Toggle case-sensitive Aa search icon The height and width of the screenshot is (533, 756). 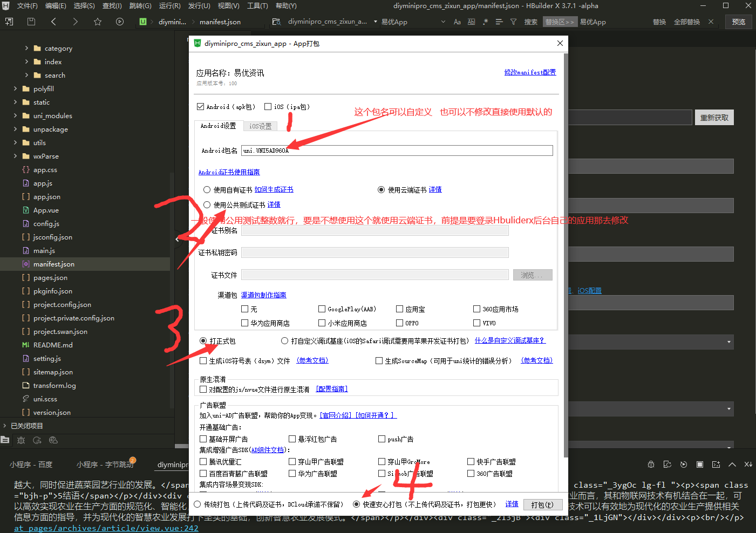click(x=457, y=22)
